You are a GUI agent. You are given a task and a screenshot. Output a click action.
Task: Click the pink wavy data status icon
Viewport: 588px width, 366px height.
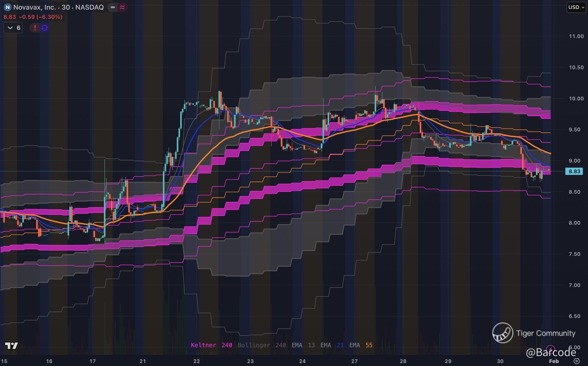point(122,7)
